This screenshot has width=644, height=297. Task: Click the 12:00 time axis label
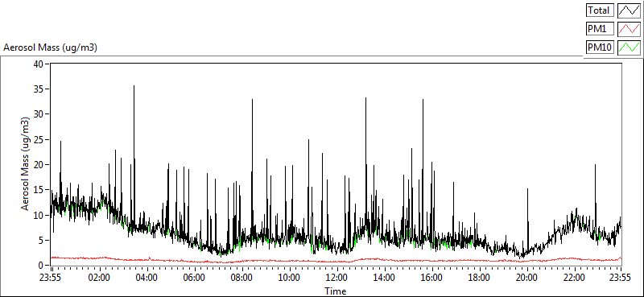(336, 277)
